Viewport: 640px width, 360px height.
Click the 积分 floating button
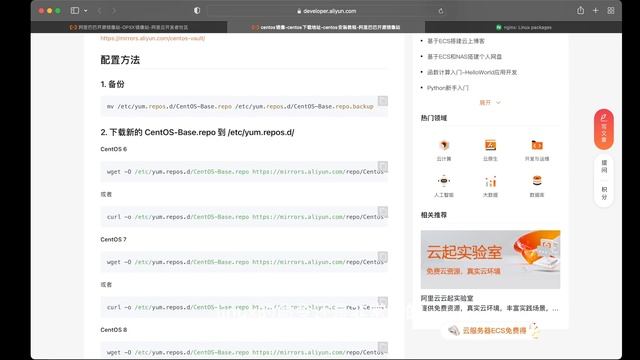coord(604,193)
